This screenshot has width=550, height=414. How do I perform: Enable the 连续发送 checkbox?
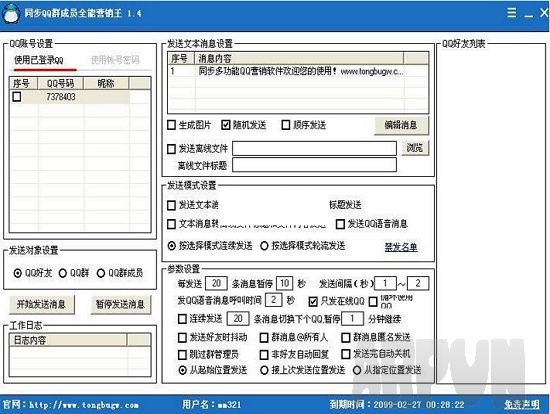click(182, 319)
